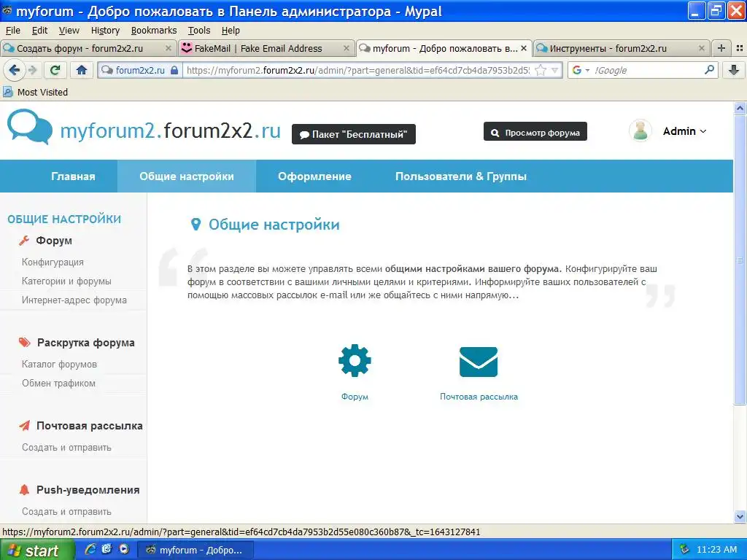Click inside the URL address field
Screen dimensions: 747x560
357,71
